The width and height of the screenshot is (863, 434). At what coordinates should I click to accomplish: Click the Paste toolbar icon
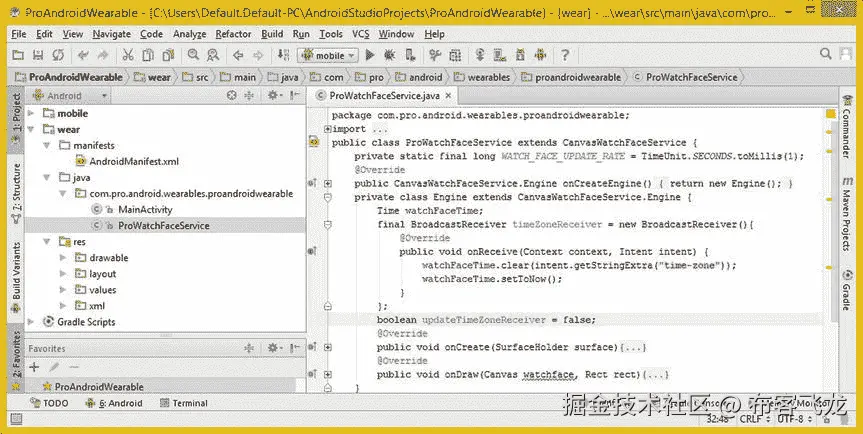click(168, 55)
